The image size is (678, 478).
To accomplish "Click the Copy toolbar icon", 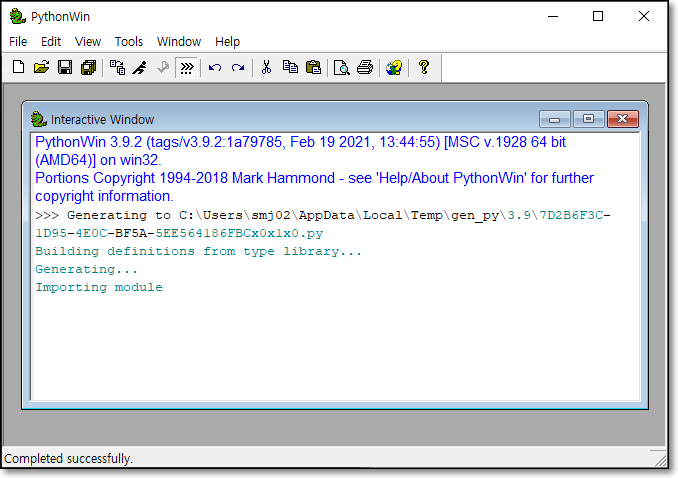I will (x=290, y=67).
